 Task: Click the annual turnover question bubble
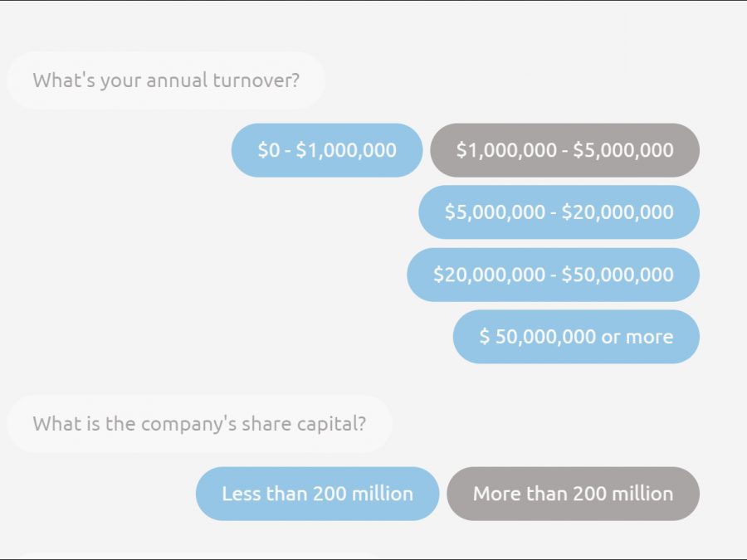pyautogui.click(x=166, y=80)
